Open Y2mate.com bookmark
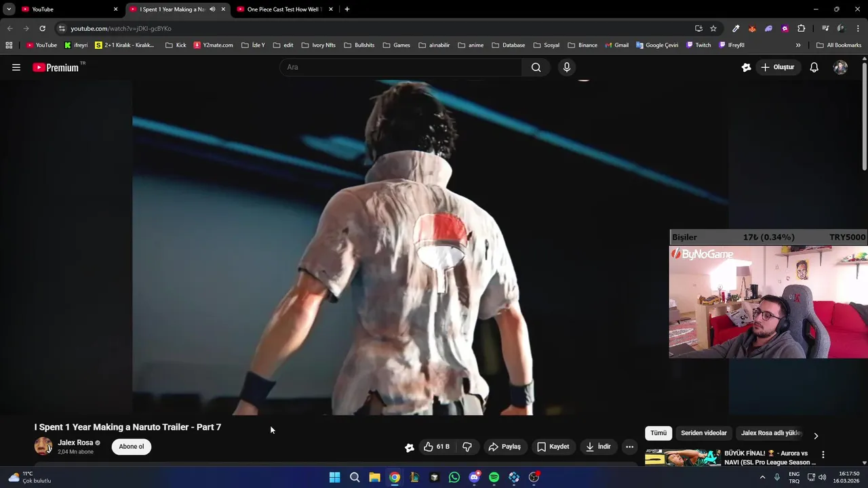868x488 pixels. (213, 45)
